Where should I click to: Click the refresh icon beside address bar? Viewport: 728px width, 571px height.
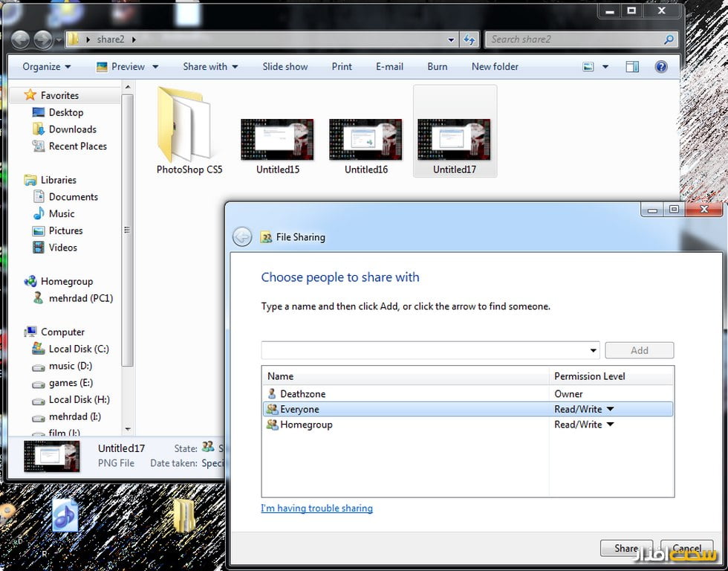click(469, 39)
